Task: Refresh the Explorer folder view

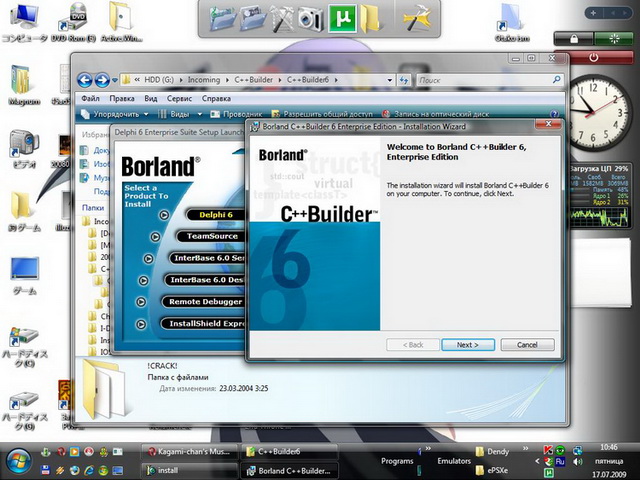Action: point(404,80)
